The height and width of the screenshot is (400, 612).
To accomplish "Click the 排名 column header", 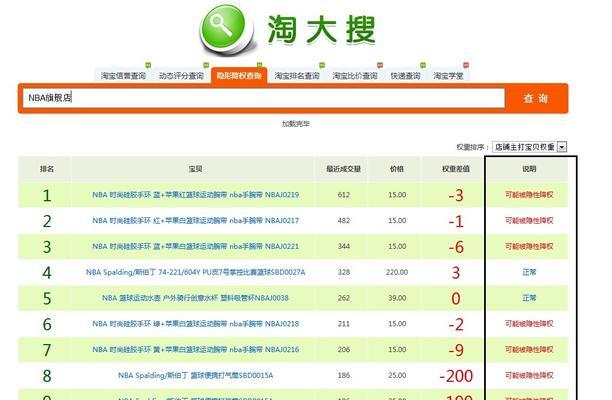I will 47,169.
